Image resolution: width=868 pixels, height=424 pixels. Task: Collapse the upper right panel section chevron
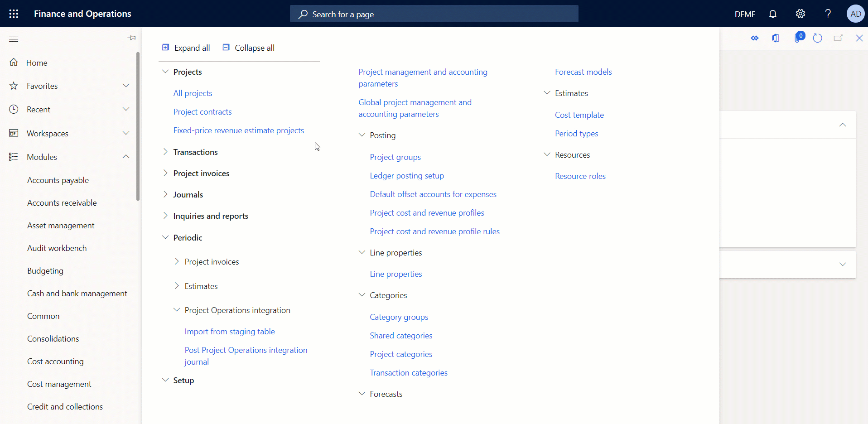coord(843,125)
